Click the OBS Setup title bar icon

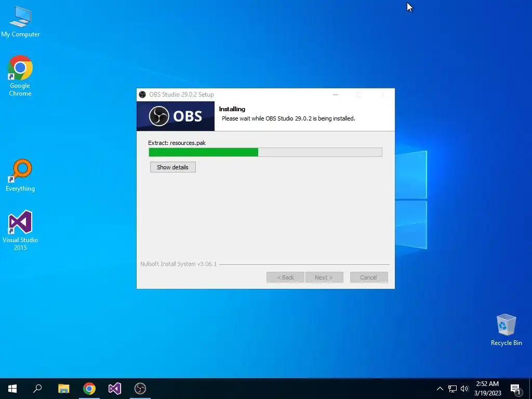tap(142, 95)
